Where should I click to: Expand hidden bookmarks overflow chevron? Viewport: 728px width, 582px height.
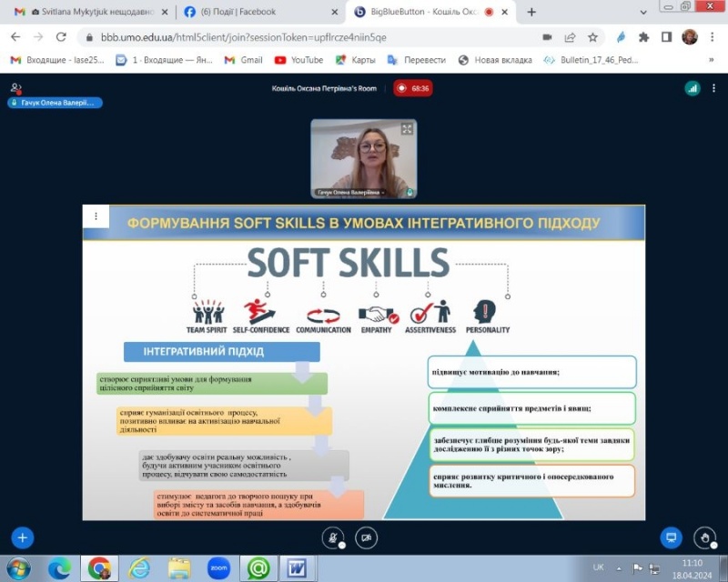pos(711,60)
